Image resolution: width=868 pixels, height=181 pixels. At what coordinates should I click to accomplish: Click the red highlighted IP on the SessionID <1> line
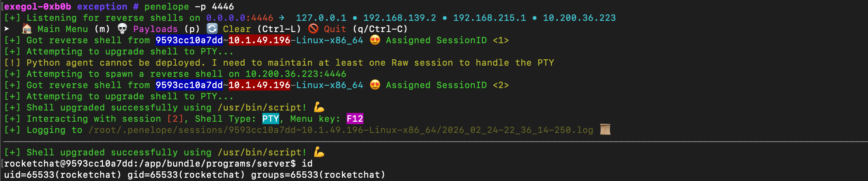tap(259, 40)
